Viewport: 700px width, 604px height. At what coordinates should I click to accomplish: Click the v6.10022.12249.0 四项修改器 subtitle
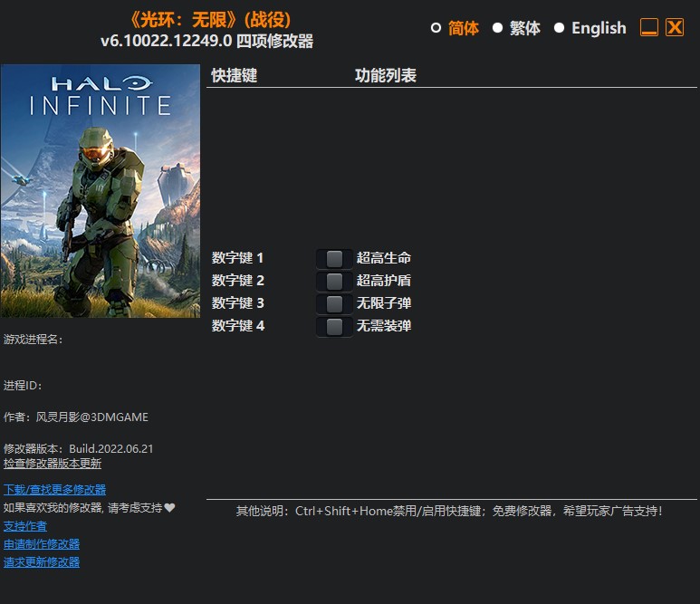pos(207,41)
